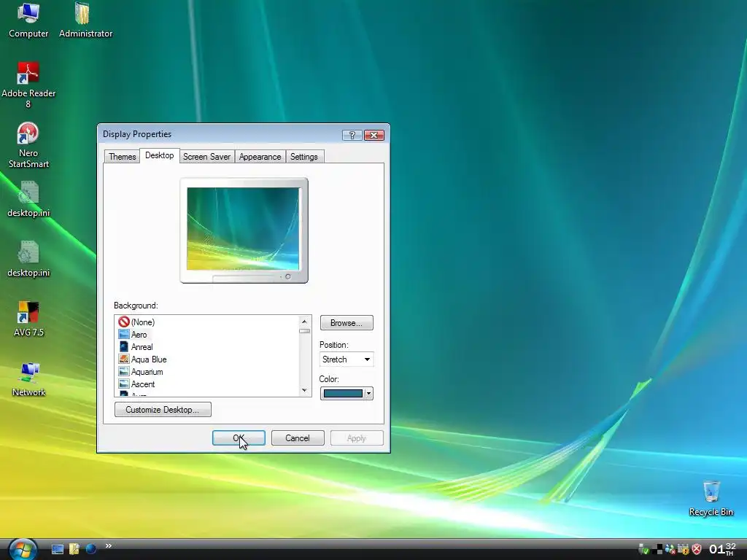
Task: Select the upper desktop.ini file icon
Action: pyautogui.click(x=28, y=199)
